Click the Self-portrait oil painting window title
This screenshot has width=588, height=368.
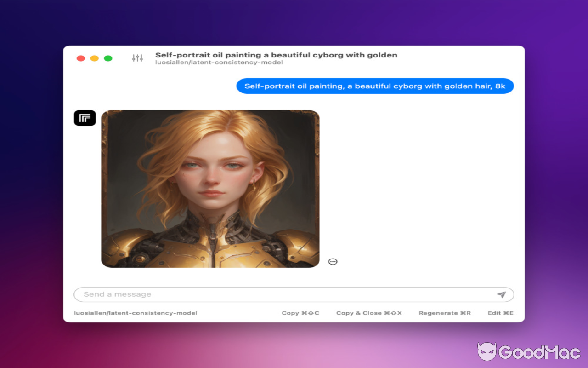tap(276, 55)
